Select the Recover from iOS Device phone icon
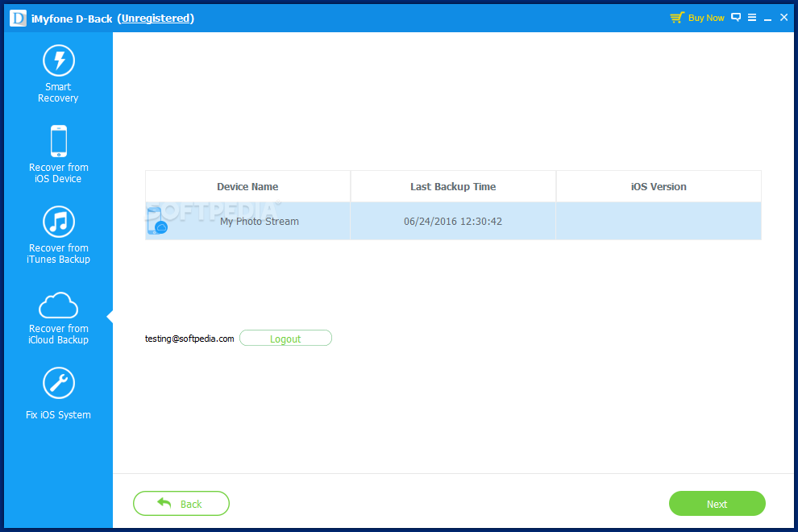This screenshot has height=532, width=798. click(x=59, y=141)
